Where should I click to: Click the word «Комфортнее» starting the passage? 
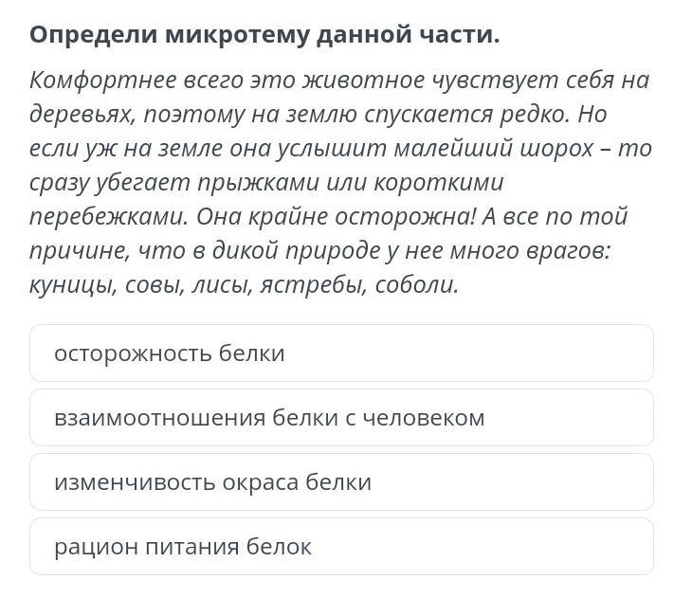[x=102, y=81]
